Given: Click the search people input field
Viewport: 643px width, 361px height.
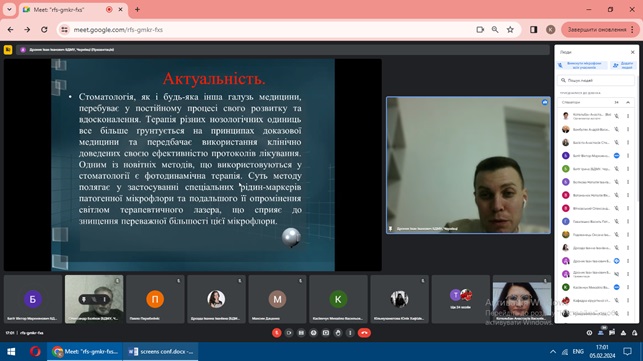Looking at the screenshot, I should [596, 80].
